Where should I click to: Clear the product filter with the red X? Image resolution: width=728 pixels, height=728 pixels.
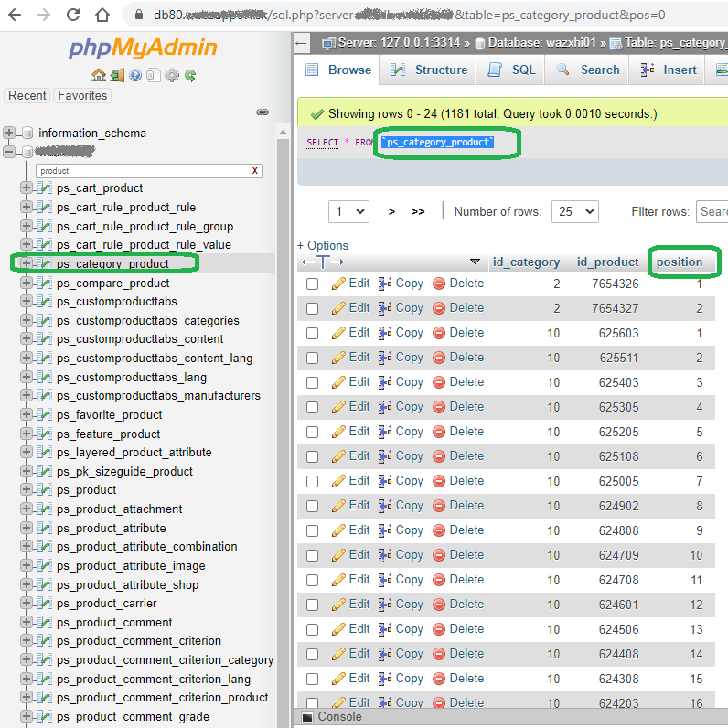click(x=255, y=171)
